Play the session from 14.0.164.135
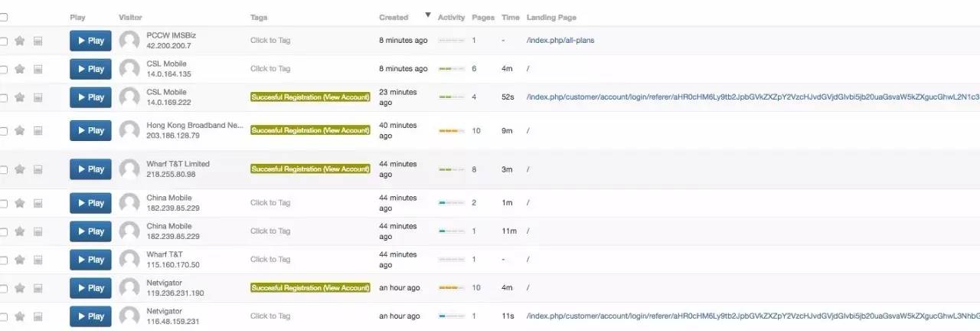Image resolution: width=980 pixels, height=331 pixels. click(90, 69)
